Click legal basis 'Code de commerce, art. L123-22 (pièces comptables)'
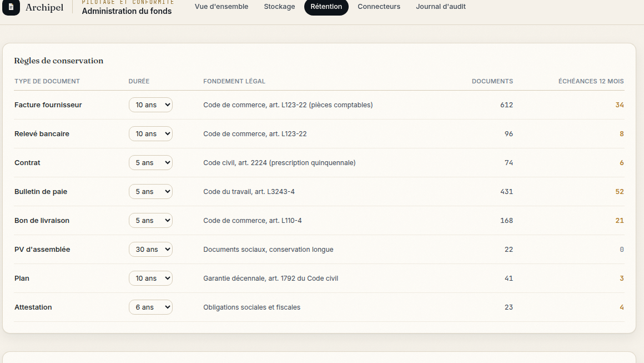The image size is (644, 363). pos(288,105)
